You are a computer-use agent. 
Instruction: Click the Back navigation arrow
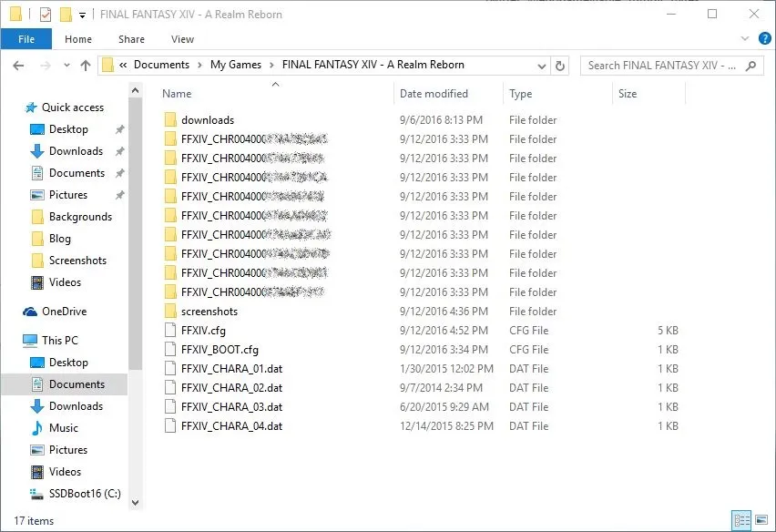click(x=18, y=66)
